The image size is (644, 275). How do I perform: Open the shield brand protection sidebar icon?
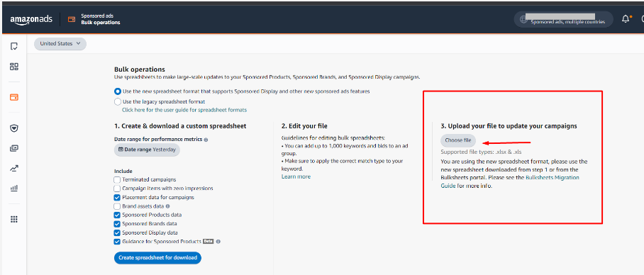pos(14,128)
